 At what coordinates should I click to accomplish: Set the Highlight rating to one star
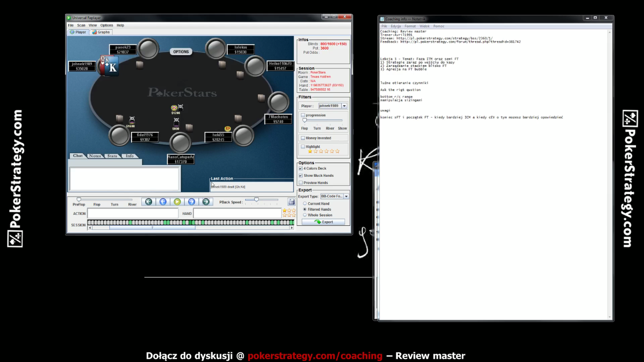pyautogui.click(x=310, y=151)
